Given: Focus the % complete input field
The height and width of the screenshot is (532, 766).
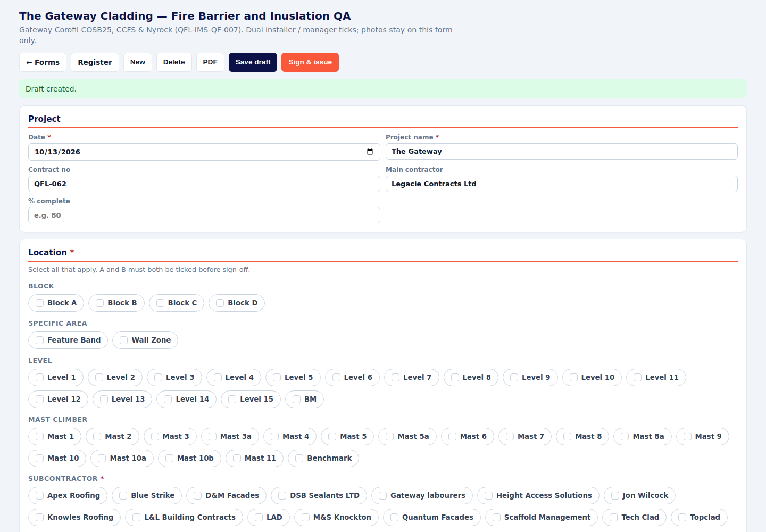Looking at the screenshot, I should point(204,215).
